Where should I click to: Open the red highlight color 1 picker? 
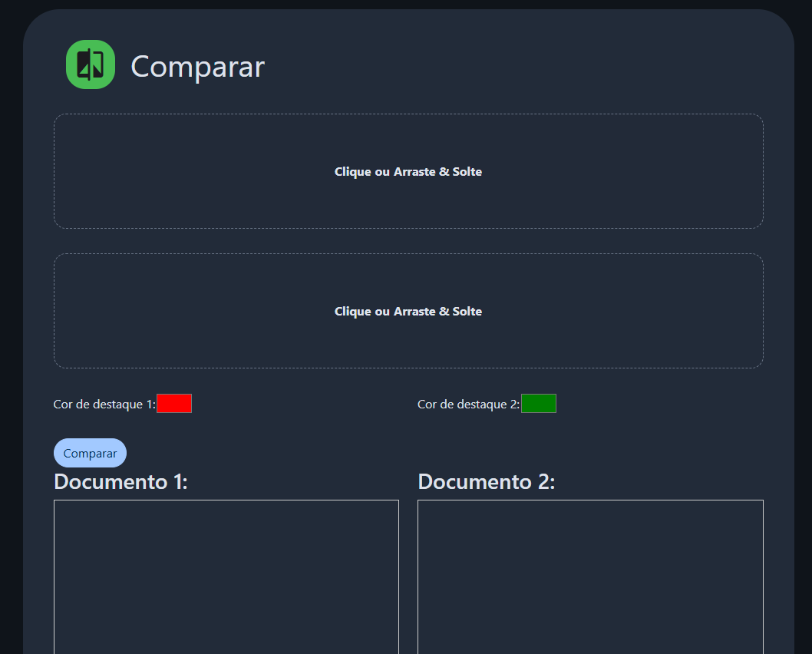tap(174, 404)
